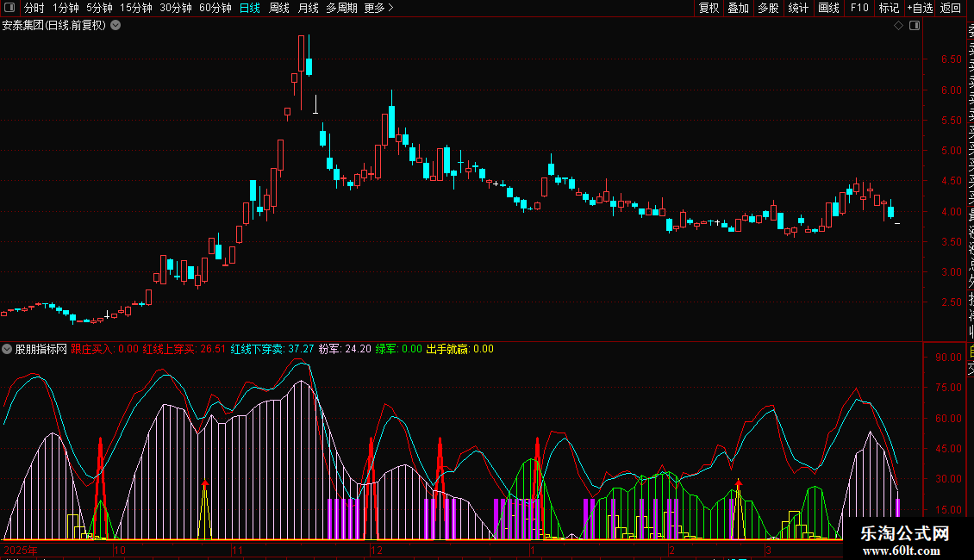Click the 绿军: 0.00 value

click(x=399, y=349)
